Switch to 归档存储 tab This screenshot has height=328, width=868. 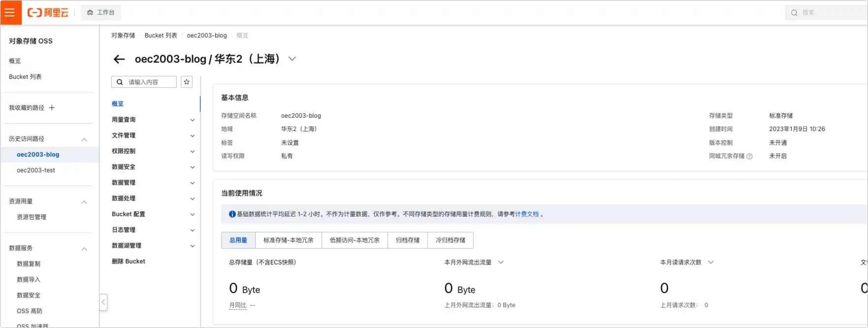tap(408, 240)
